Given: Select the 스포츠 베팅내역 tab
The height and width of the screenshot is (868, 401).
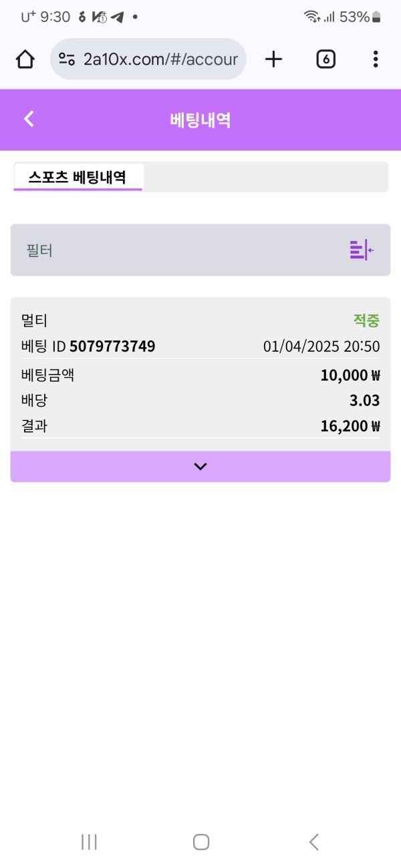Looking at the screenshot, I should 77,178.
